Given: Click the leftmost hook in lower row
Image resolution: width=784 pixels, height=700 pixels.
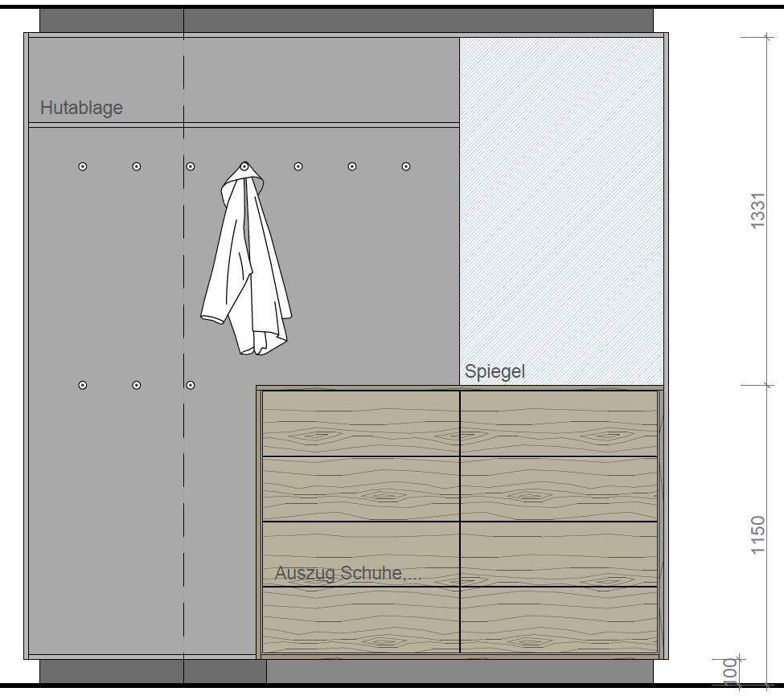Looking at the screenshot, I should click(x=83, y=385).
